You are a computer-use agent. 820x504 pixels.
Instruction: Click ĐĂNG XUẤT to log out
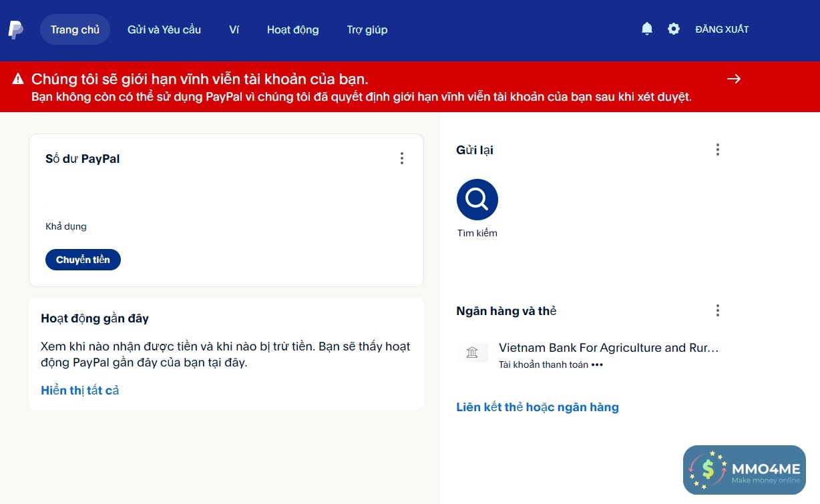tap(722, 29)
